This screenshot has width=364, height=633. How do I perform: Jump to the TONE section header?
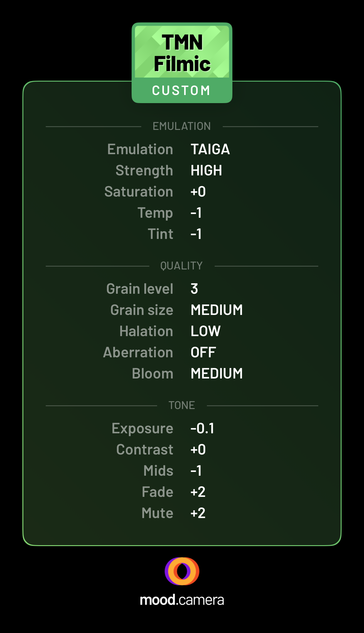click(182, 405)
